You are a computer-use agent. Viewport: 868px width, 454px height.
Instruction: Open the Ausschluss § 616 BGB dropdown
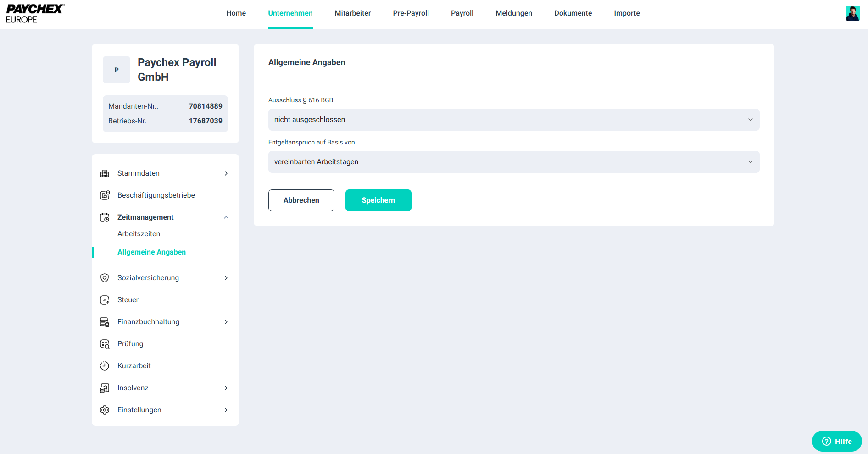[513, 120]
